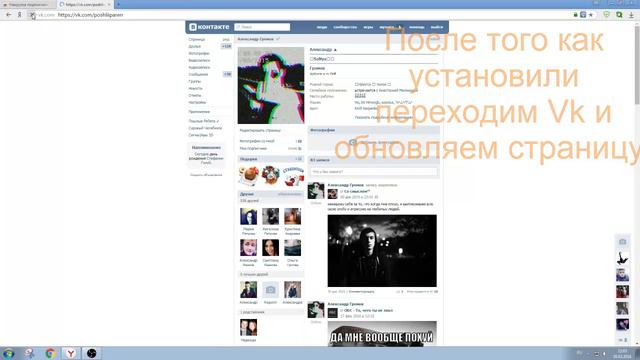Open the browser downloads arrow icon
Viewport: 640px width, 360px height.
(631, 15)
